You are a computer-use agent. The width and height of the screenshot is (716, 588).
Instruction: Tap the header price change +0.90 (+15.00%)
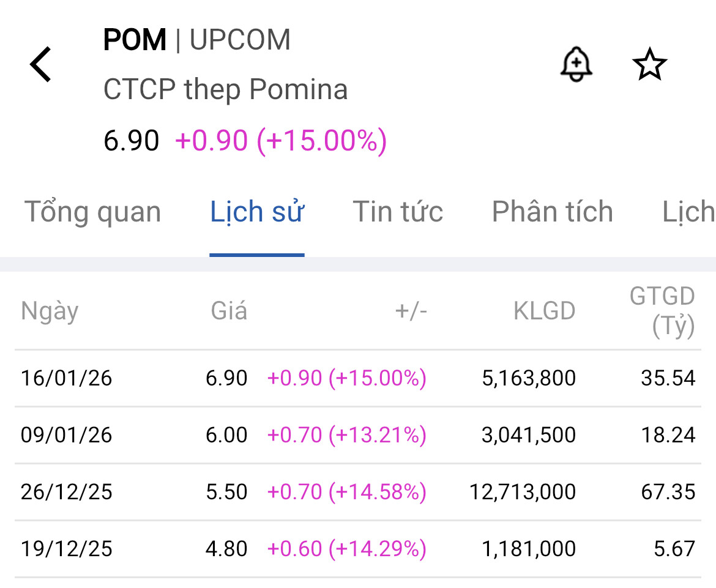point(281,141)
